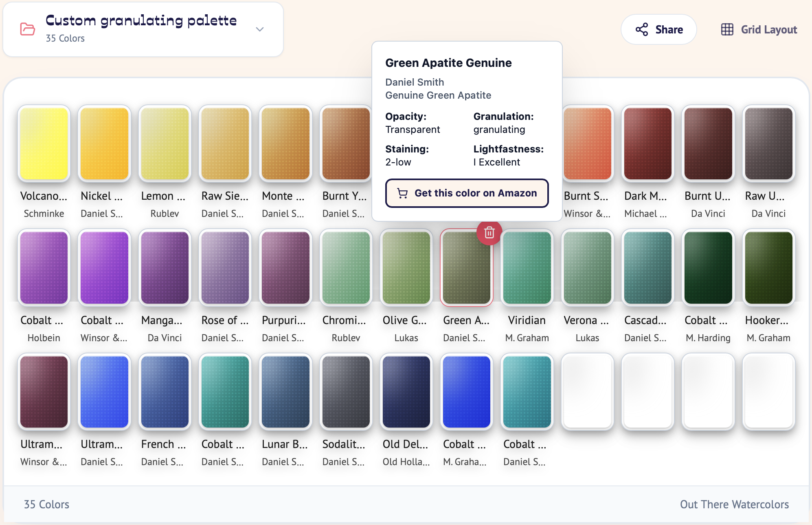This screenshot has height=525, width=812.
Task: Click the last empty color slot
Action: pos(769,392)
